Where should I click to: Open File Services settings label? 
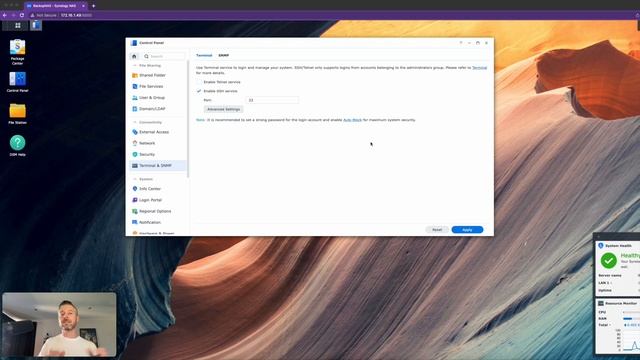151,87
